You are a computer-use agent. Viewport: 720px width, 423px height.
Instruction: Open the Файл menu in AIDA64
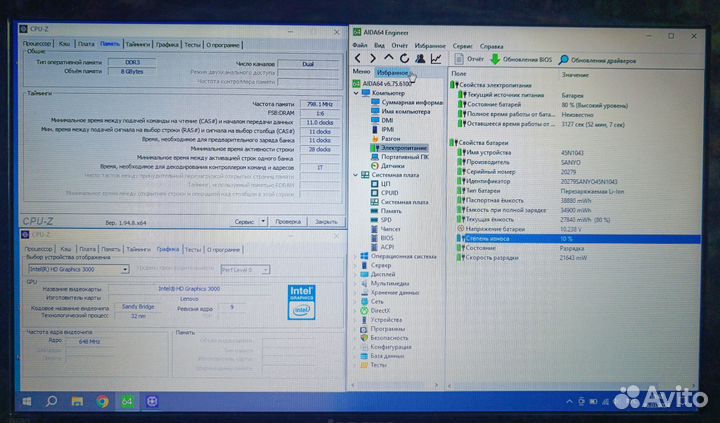click(360, 45)
